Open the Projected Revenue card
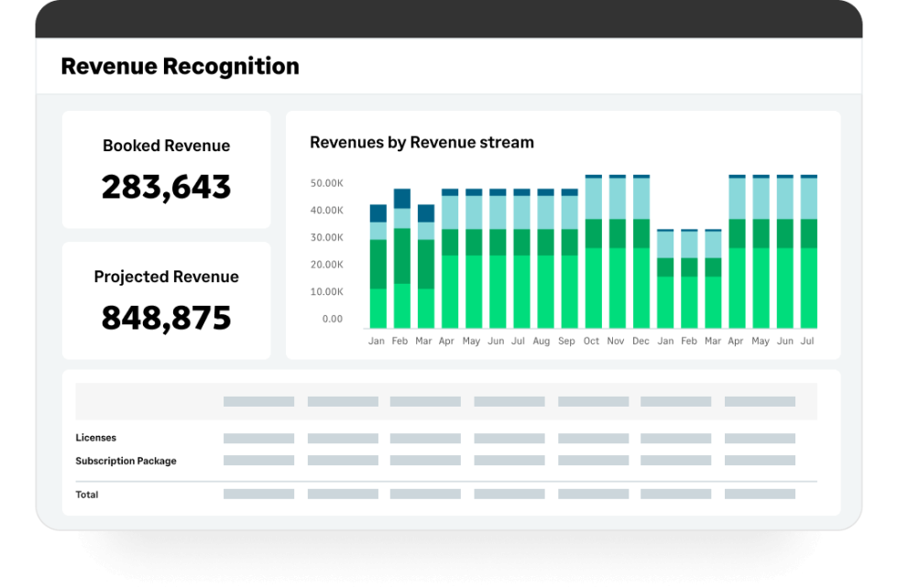The image size is (898, 588). pyautogui.click(x=166, y=300)
